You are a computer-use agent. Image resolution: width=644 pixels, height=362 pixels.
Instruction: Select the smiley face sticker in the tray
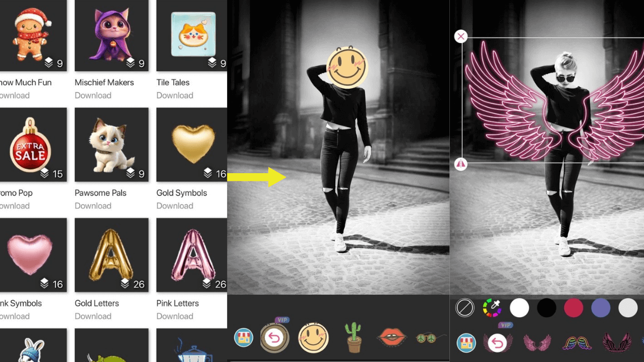314,338
